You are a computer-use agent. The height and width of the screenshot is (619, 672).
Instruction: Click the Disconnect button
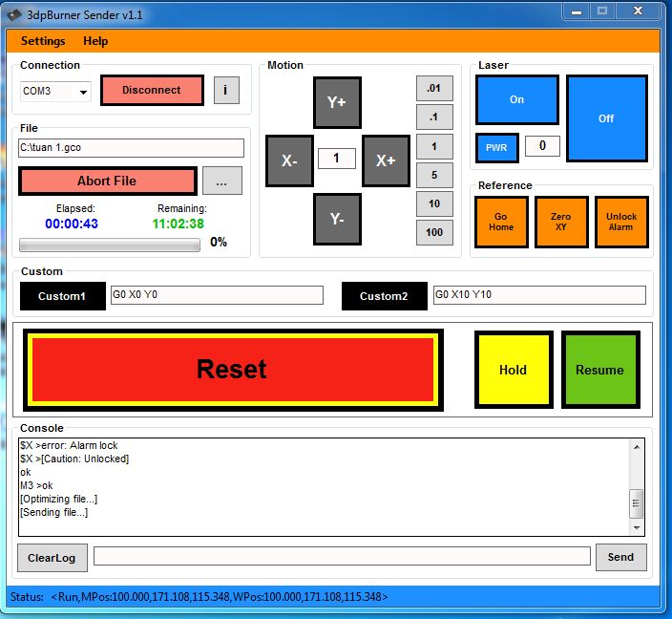click(x=152, y=90)
